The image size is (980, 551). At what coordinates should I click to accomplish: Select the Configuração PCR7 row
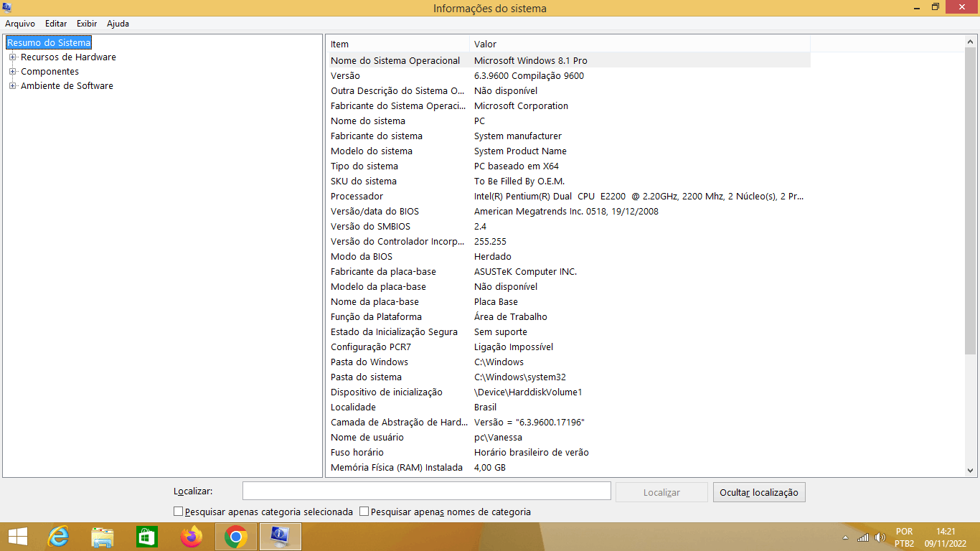(x=569, y=347)
